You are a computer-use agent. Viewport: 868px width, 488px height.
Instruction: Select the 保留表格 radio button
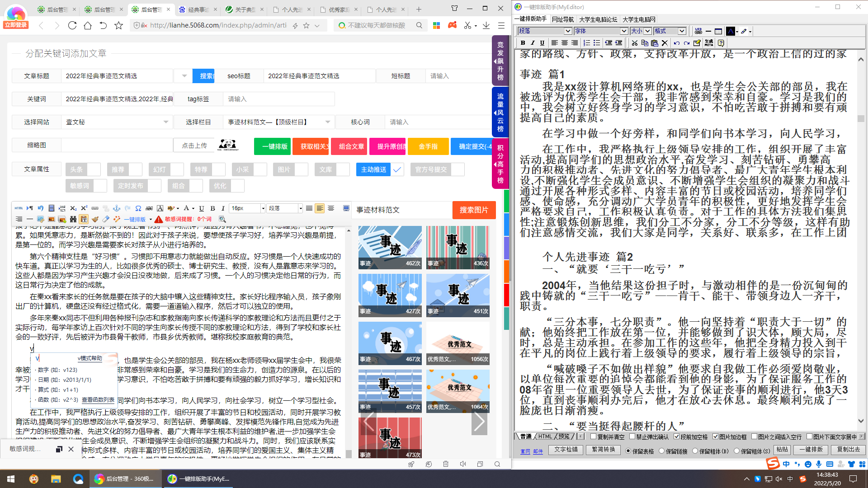(628, 450)
